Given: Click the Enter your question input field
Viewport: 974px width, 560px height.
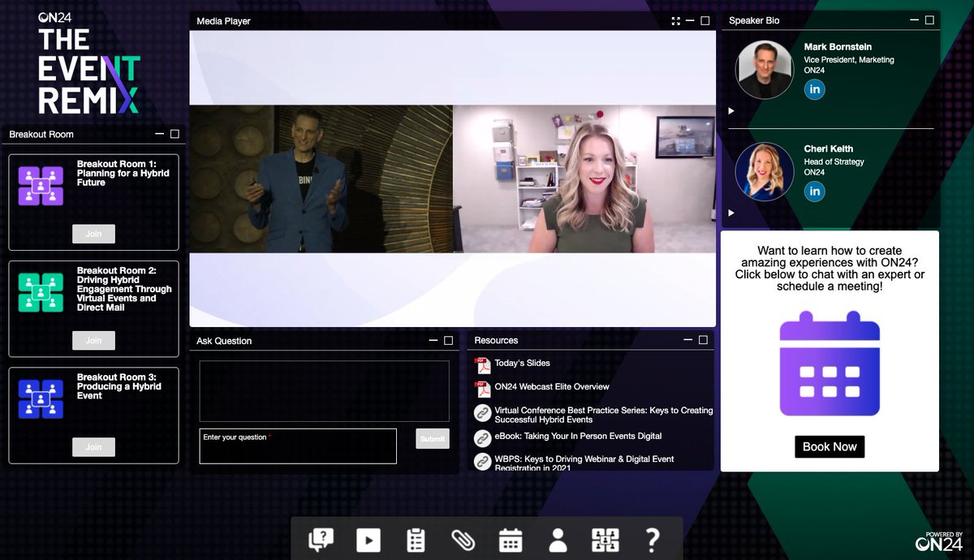Looking at the screenshot, I should coord(298,446).
